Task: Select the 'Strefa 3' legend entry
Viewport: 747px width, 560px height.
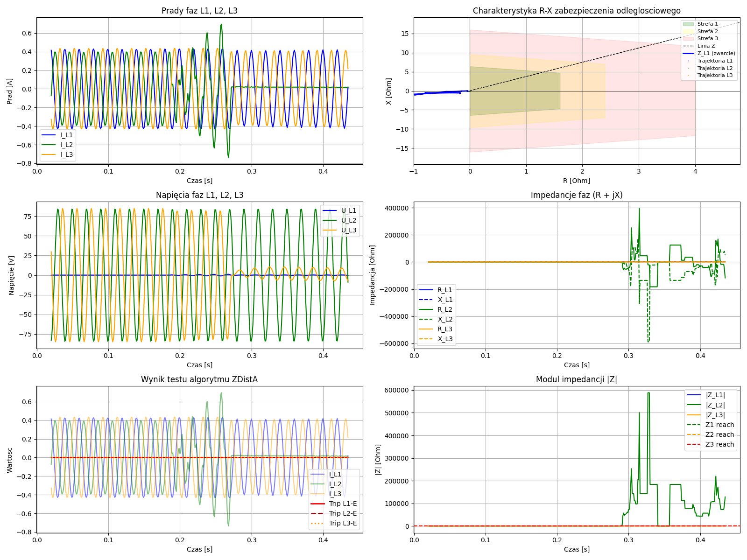Action: click(x=707, y=38)
